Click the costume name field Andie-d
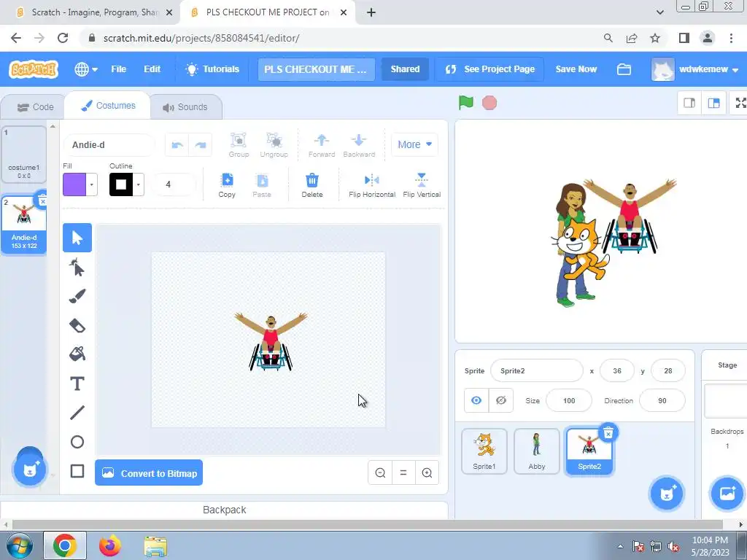Image resolution: width=747 pixels, height=560 pixels. [109, 145]
